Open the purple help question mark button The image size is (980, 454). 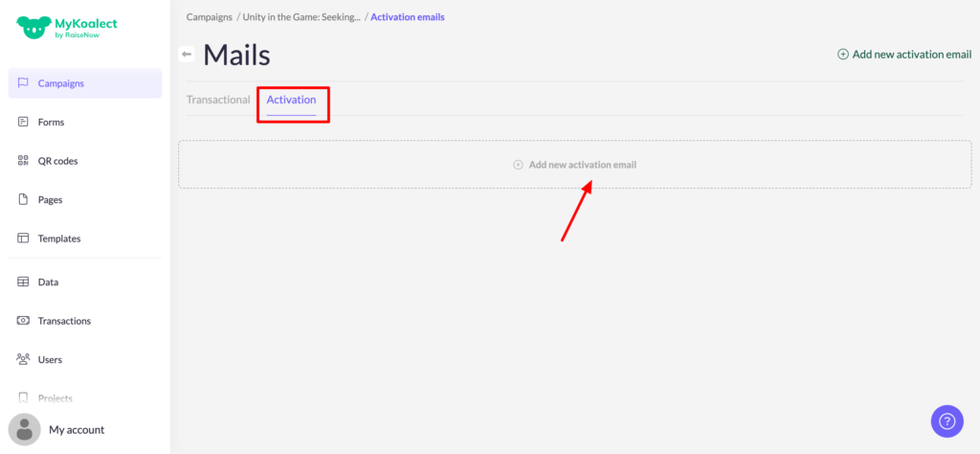pyautogui.click(x=947, y=420)
